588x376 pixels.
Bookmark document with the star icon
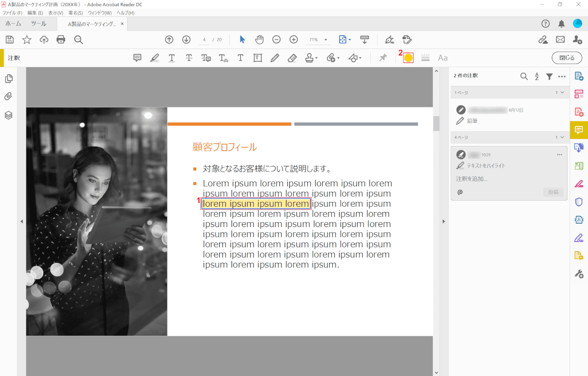27,39
